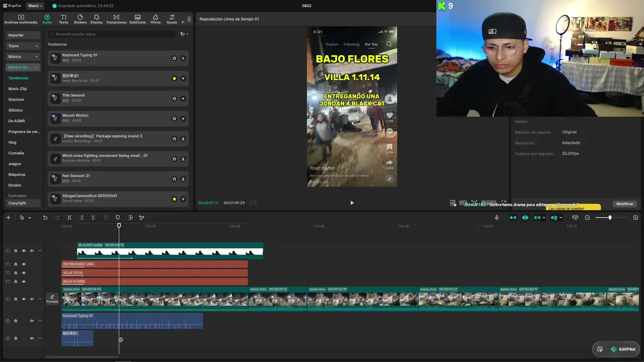The image size is (644, 362).
Task: Split clip at playhead
Action: pos(69,218)
